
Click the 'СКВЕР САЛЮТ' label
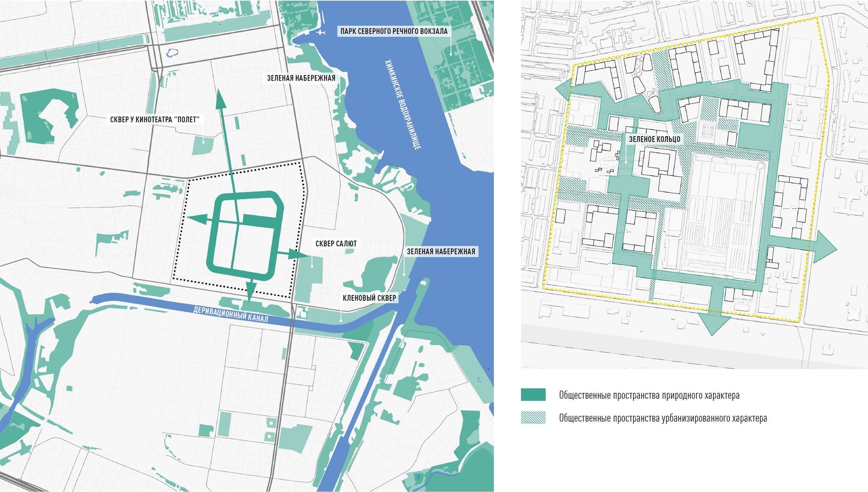click(336, 243)
